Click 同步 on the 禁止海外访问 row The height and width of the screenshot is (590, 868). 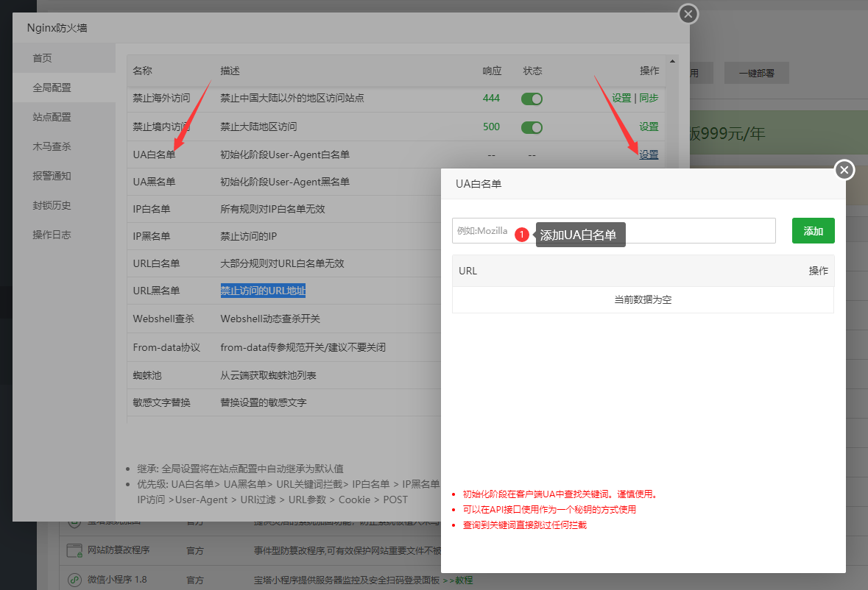(649, 98)
